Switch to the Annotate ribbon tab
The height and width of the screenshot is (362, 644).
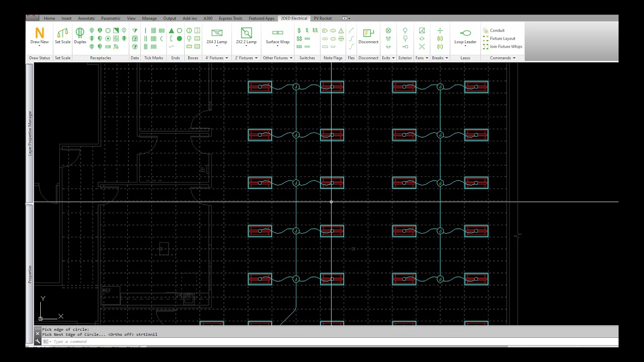coord(87,19)
